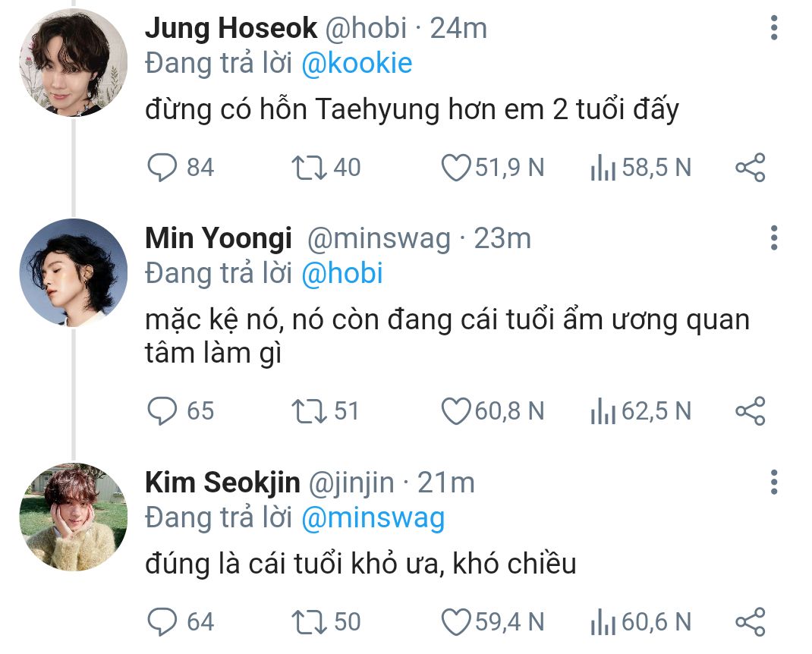Open Jung Hoseok's profile picture
Image resolution: width=812 pixels, height=654 pixels.
(74, 63)
